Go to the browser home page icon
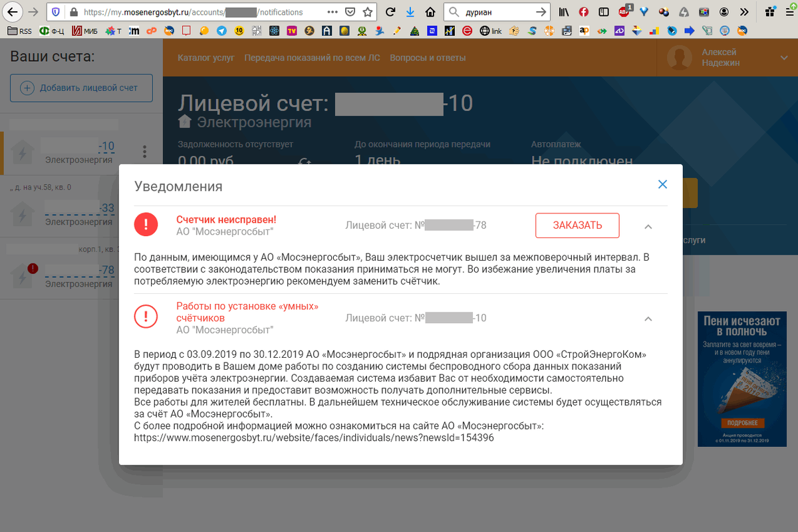Screen dimensions: 798x532 [430, 12]
